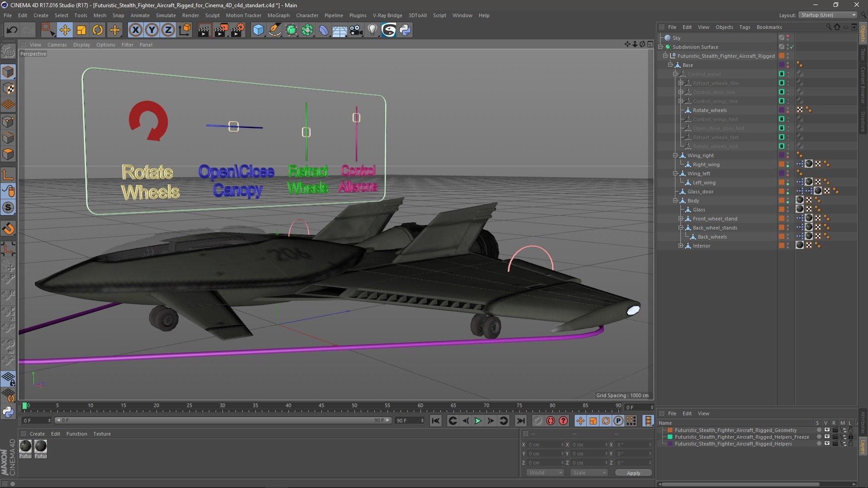Open the File menu
The width and height of the screenshot is (868, 488).
8,15
